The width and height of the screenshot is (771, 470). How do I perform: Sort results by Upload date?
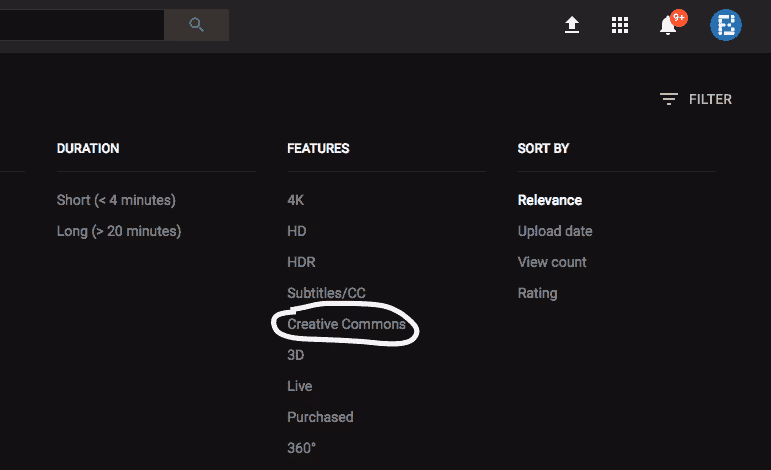click(555, 231)
